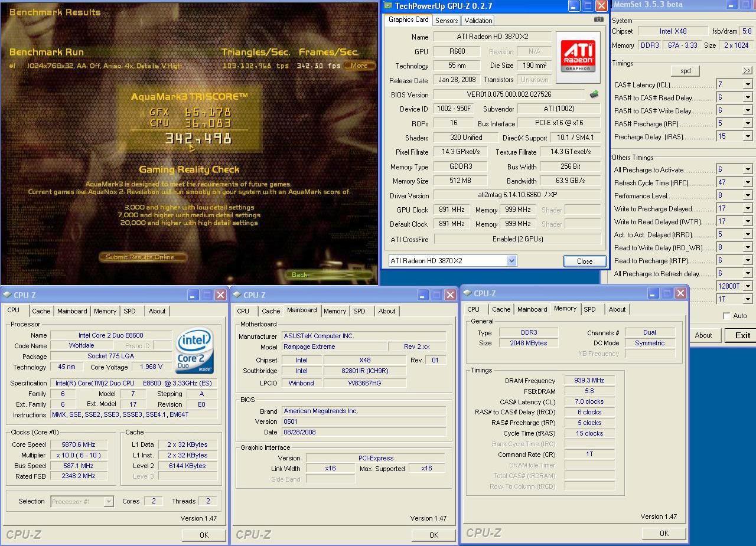Open the RAS# Precharge (tRP) dropdown
756x546 pixels.
[x=747, y=123]
